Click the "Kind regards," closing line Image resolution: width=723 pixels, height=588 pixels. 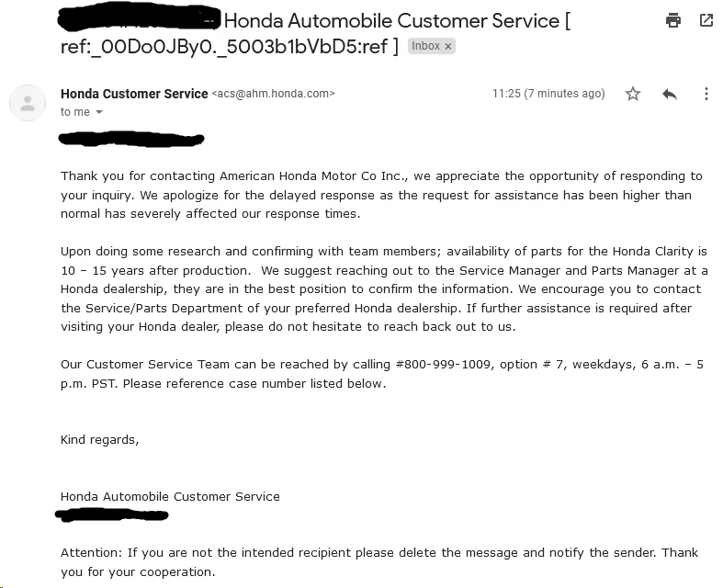click(x=100, y=440)
